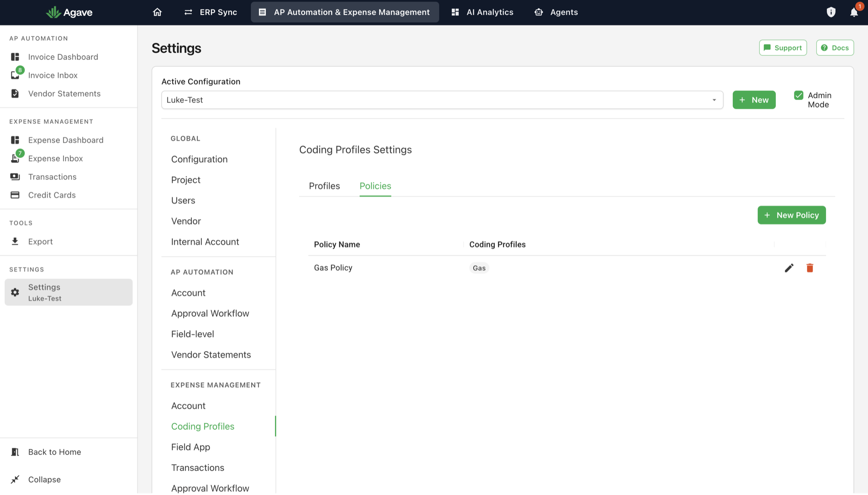Open Field App settings
This screenshot has height=495, width=868.
click(191, 447)
